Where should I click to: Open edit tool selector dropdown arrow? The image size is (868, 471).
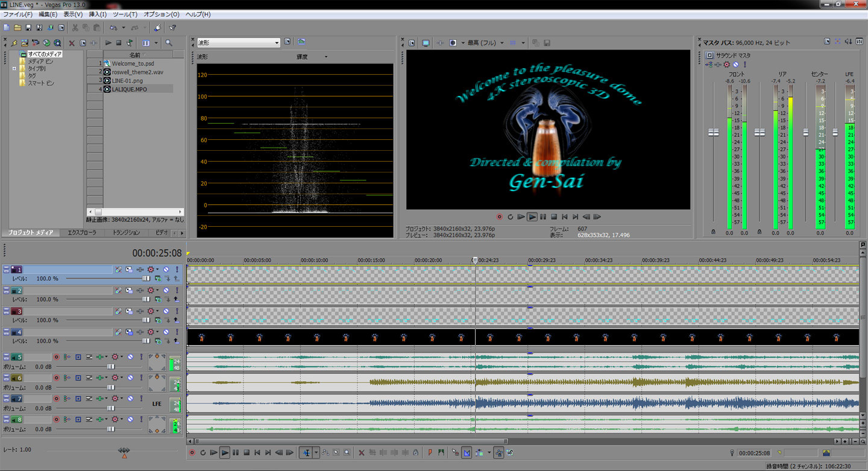[x=316, y=452]
